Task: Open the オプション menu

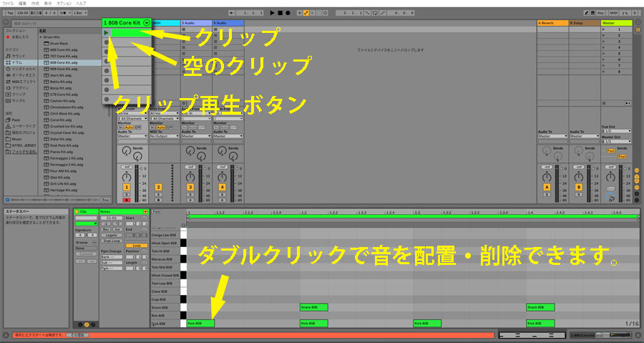Action: point(64,4)
